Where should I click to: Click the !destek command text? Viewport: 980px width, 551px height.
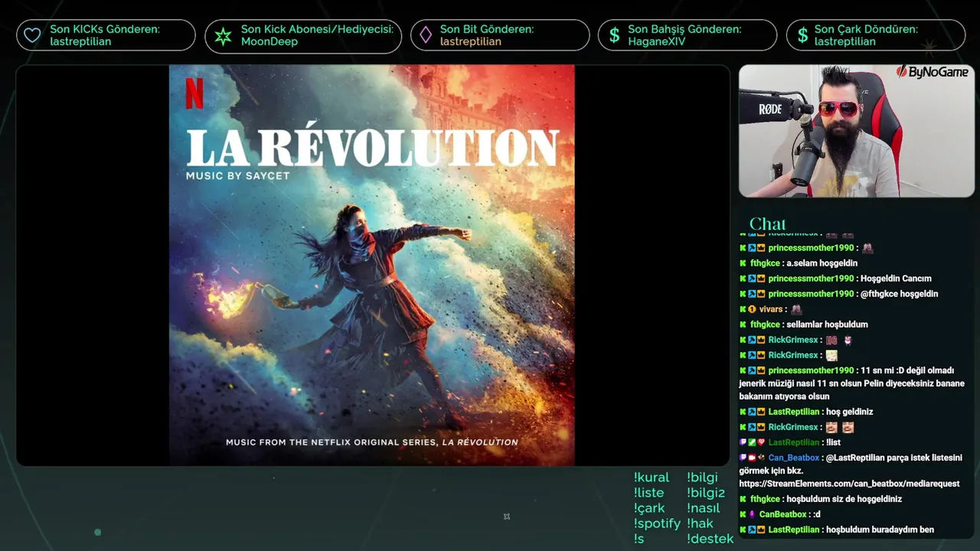coord(710,539)
